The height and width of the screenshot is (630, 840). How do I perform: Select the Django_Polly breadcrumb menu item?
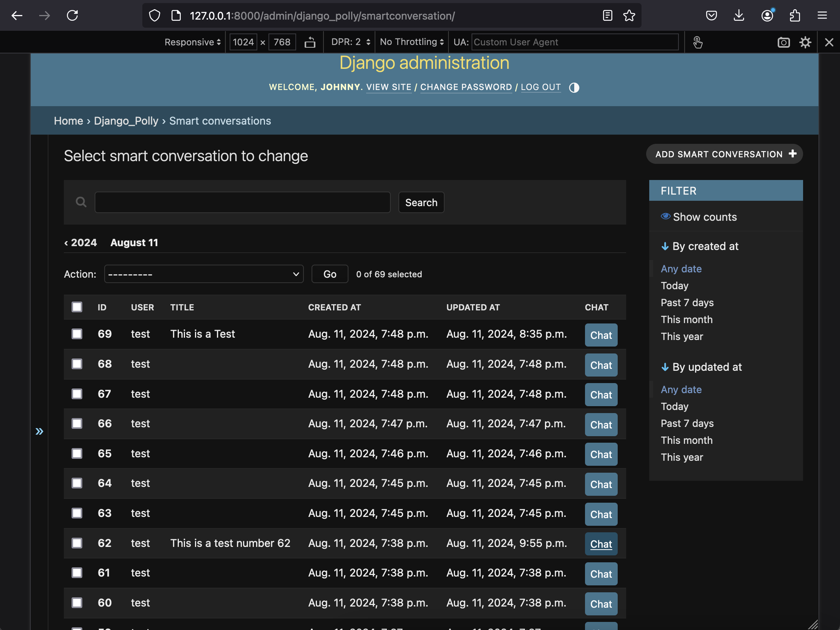[x=126, y=120]
